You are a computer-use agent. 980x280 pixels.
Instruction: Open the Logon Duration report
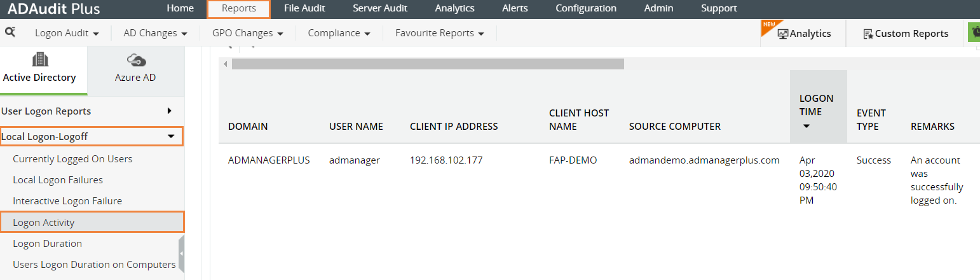(x=47, y=244)
